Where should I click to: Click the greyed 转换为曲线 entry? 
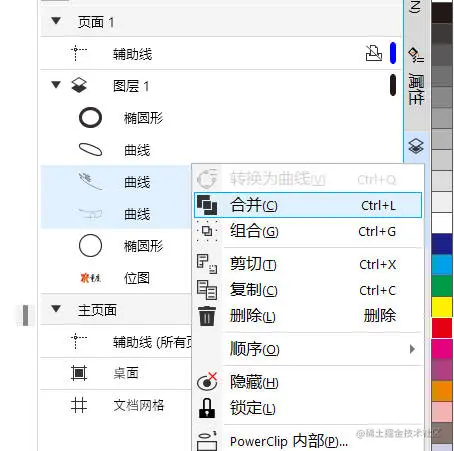308,179
